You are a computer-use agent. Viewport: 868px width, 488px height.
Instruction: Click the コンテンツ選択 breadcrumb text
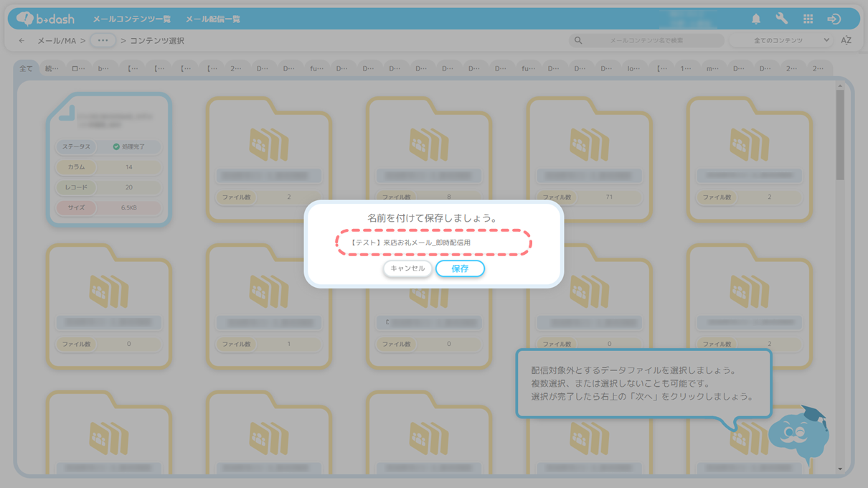point(157,41)
